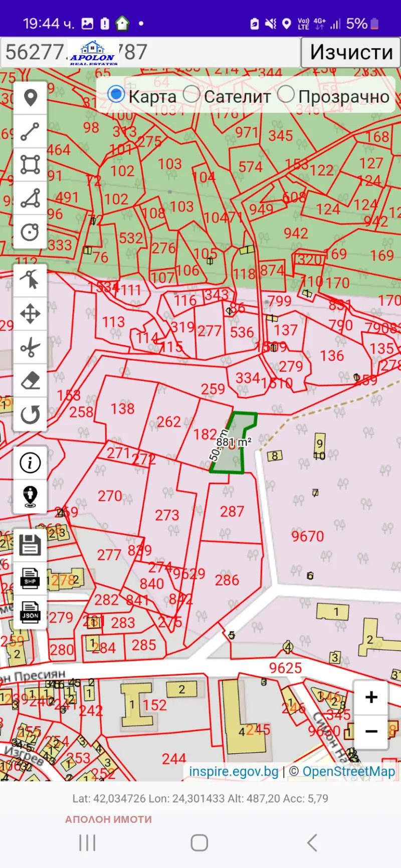Tap the parcel identifier input field

150,52
